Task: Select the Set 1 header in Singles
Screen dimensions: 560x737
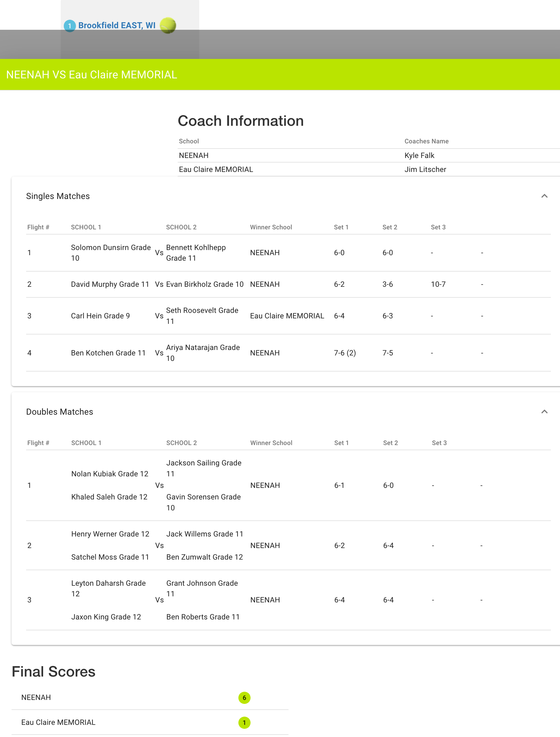Action: tap(341, 227)
